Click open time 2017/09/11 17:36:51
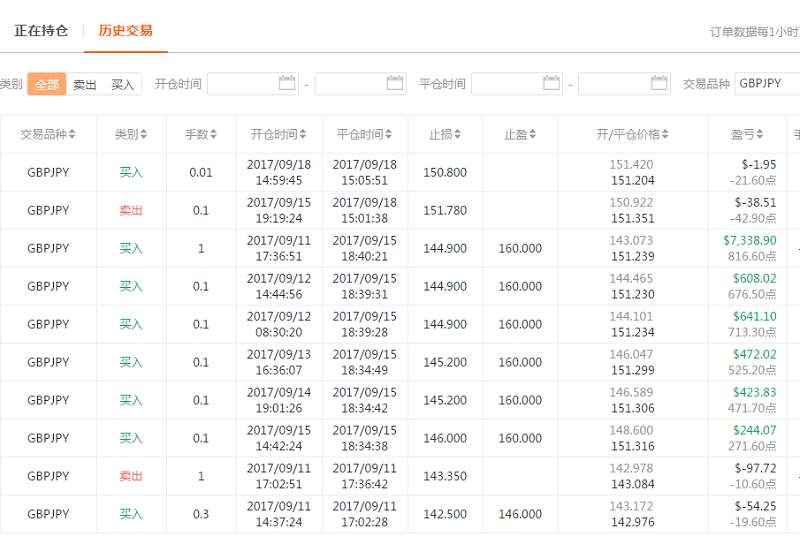The width and height of the screenshot is (800, 544). (279, 249)
